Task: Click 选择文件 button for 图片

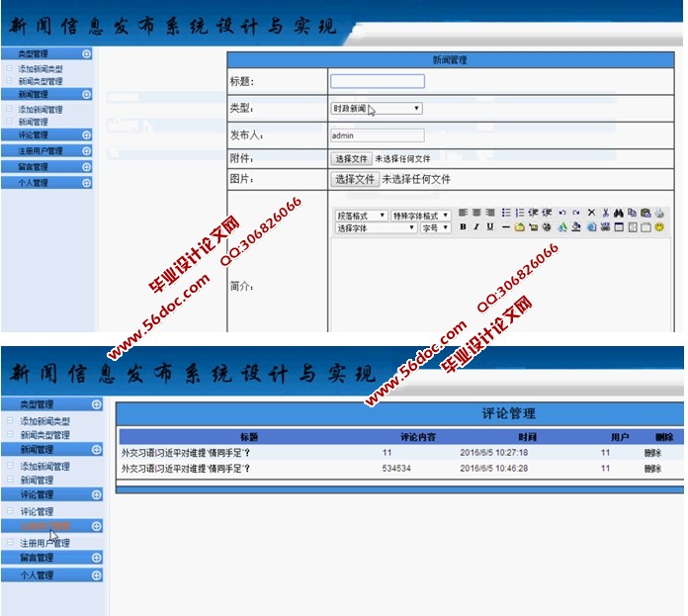Action: [x=355, y=179]
